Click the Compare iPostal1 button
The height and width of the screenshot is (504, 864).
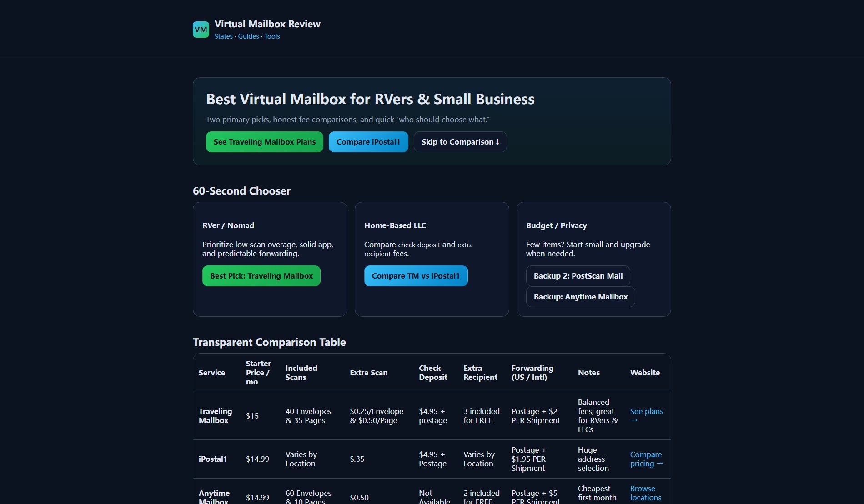(x=368, y=142)
